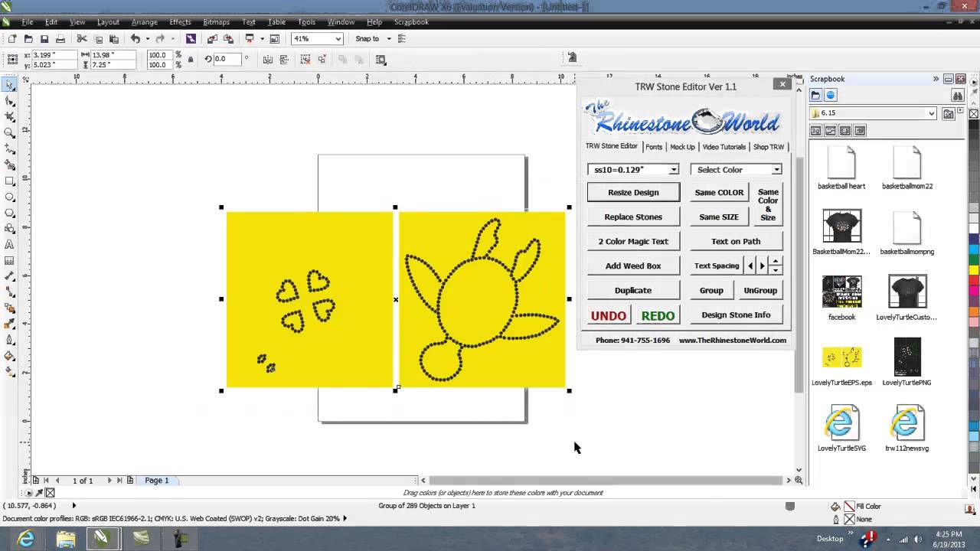The image size is (980, 551).
Task: Select the Text tool
Action: [10, 245]
